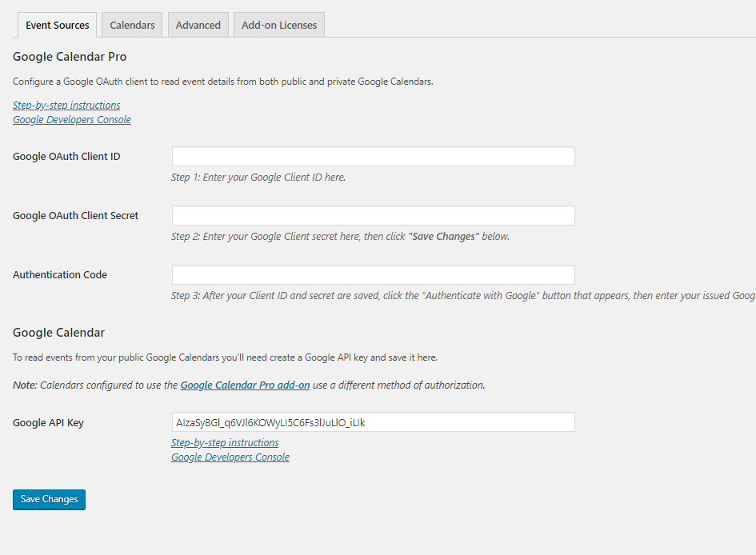
Task: Click the Google API Key text field
Action: pyautogui.click(x=373, y=422)
